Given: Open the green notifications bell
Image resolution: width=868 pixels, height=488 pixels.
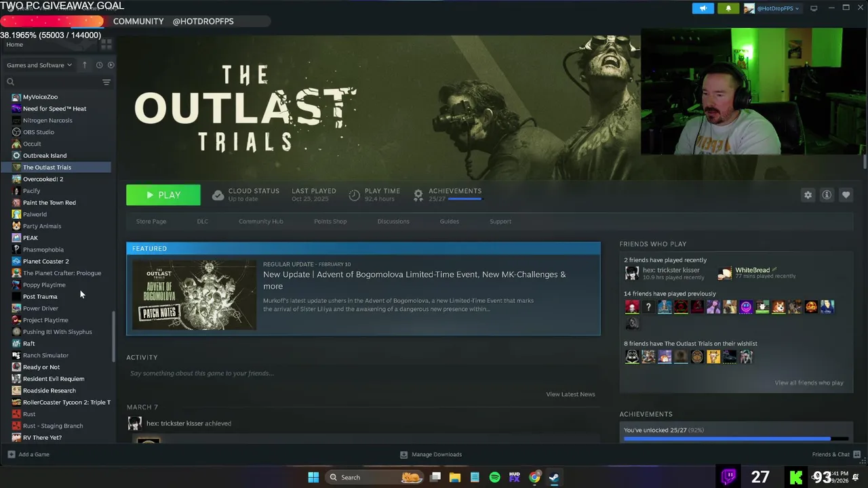Looking at the screenshot, I should point(728,8).
